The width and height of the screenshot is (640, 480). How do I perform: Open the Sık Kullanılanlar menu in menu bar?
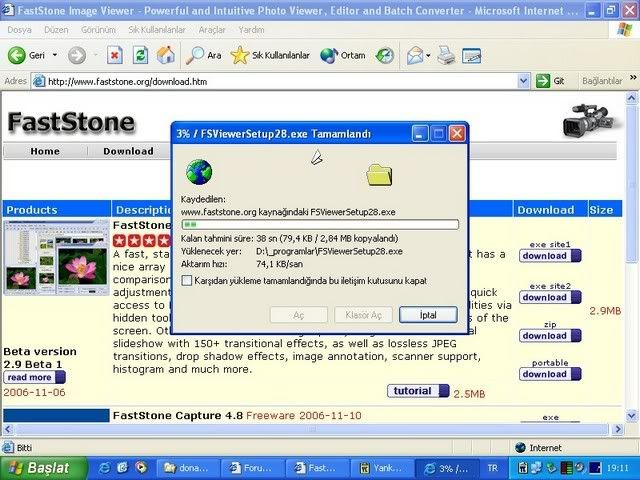tap(157, 30)
